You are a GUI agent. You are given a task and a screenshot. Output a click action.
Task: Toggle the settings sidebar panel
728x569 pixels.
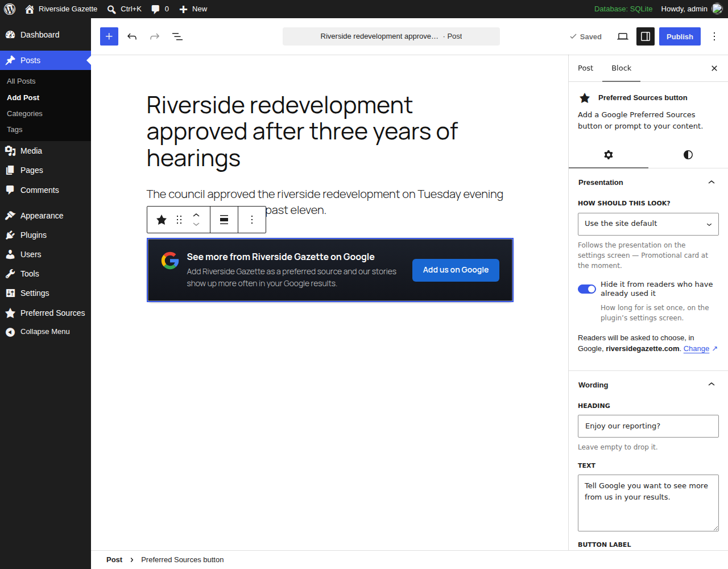(x=646, y=36)
